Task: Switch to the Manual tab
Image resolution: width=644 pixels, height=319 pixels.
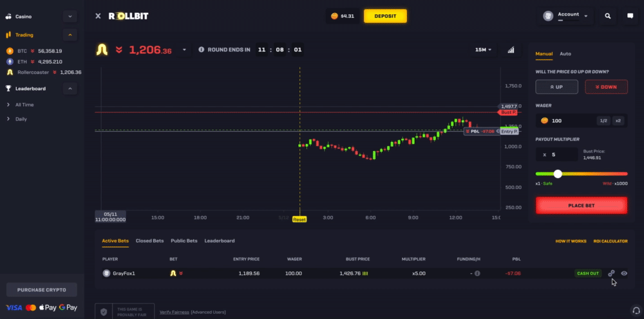Action: pyautogui.click(x=544, y=54)
